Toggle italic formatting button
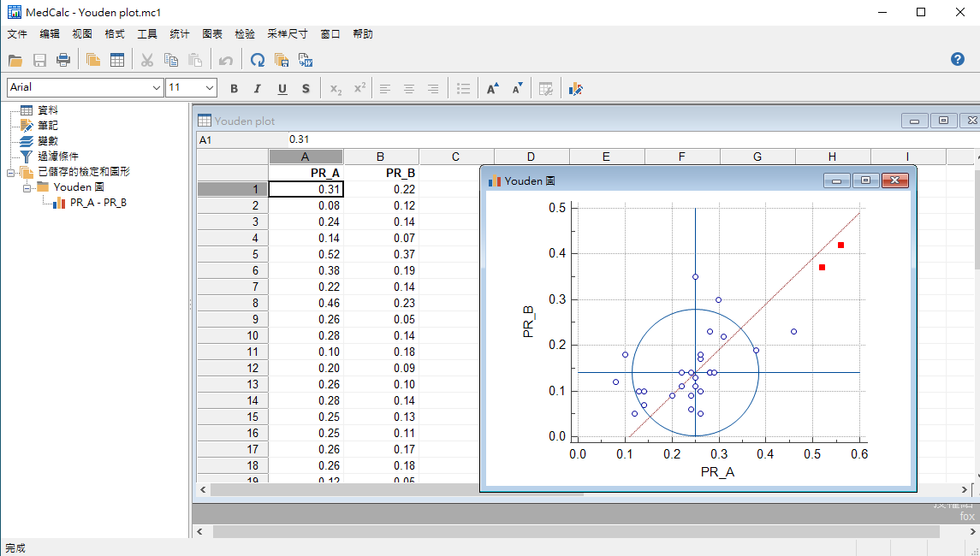This screenshot has width=980, height=556. click(x=258, y=88)
